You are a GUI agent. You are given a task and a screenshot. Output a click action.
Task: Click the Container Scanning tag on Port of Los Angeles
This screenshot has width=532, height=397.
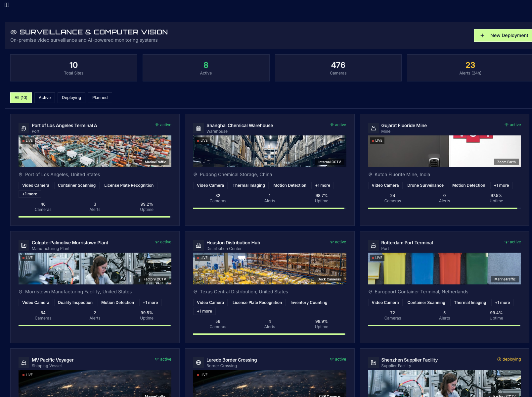coord(77,185)
